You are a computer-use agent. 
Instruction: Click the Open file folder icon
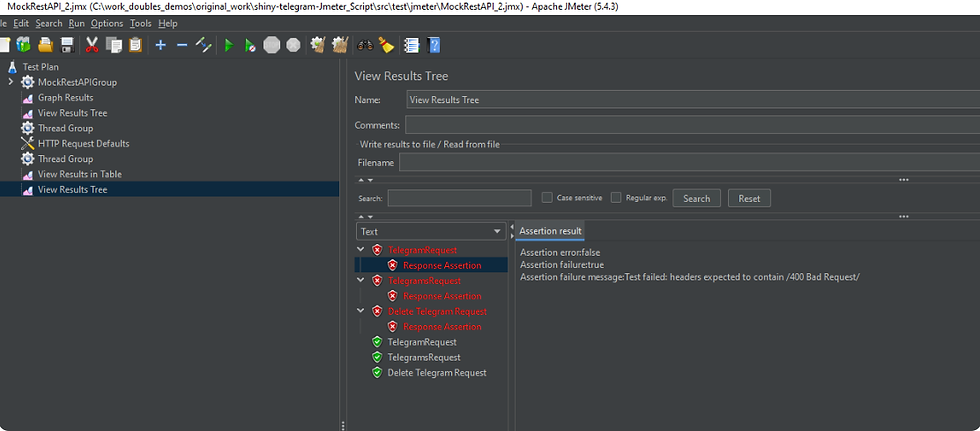coord(45,45)
